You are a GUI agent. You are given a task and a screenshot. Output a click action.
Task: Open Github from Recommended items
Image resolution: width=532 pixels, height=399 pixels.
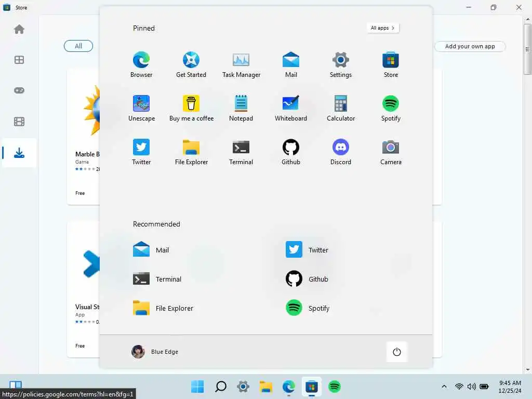pos(307,279)
